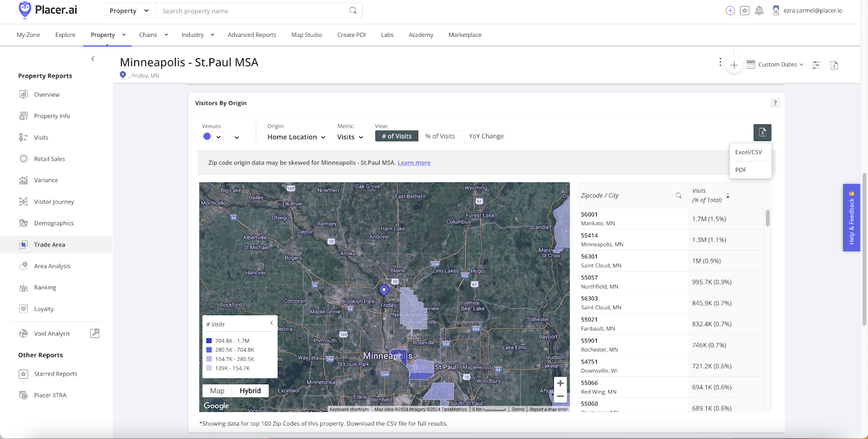
Task: Open user account ezra.carmel@placer.io
Action: [x=807, y=10]
